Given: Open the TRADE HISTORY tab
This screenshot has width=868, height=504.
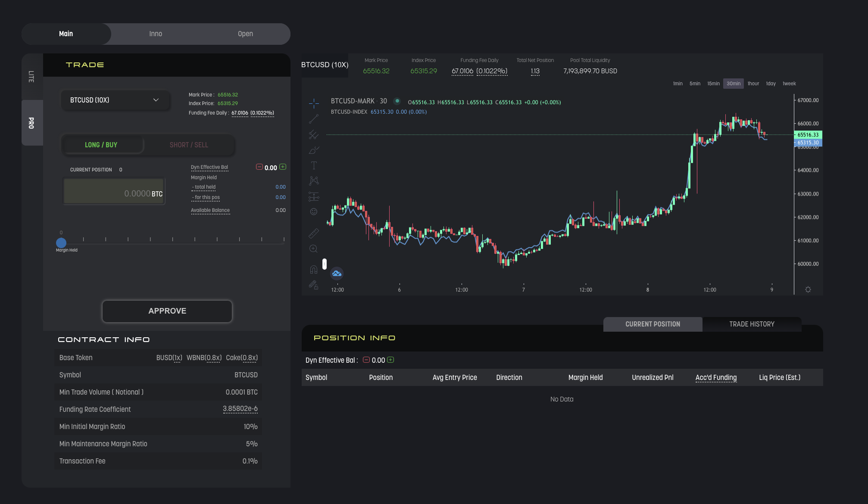Looking at the screenshot, I should [752, 324].
